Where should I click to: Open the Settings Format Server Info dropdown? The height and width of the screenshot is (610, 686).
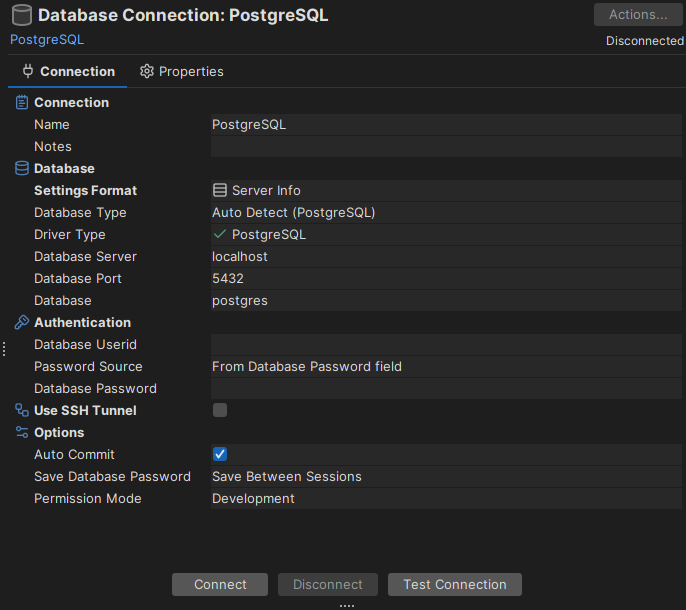tap(446, 190)
